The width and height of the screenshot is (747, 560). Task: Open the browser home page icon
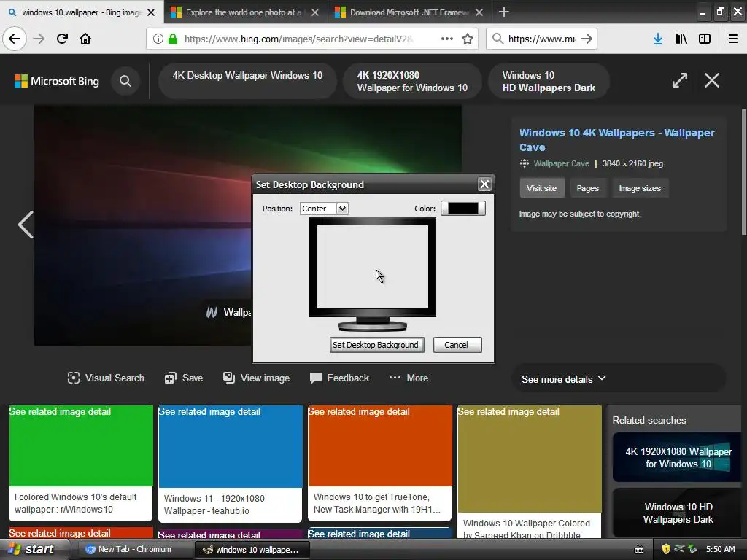pyautogui.click(x=85, y=39)
